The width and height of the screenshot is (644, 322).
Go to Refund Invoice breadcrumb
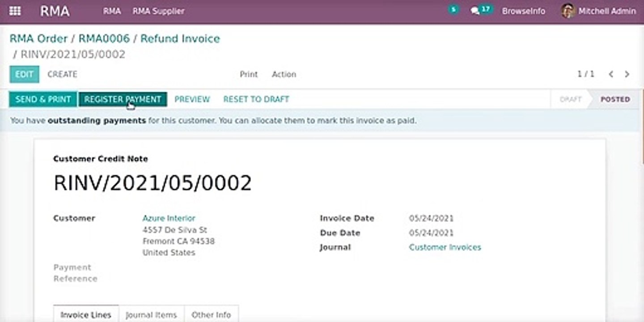pos(180,38)
